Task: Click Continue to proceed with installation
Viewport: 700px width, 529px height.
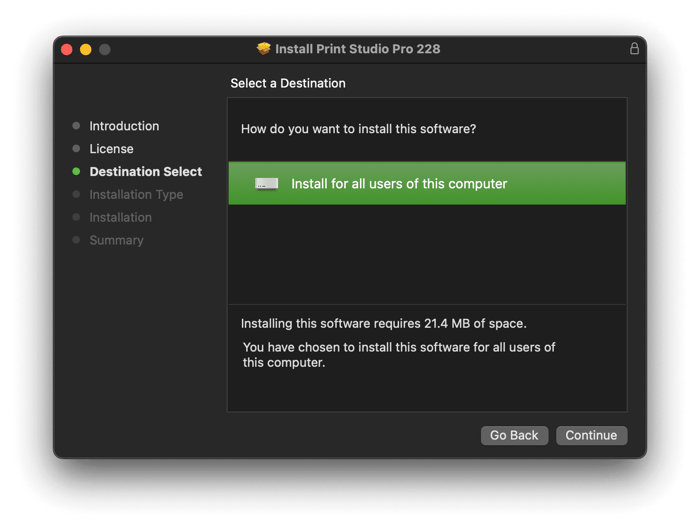Action: coord(592,435)
